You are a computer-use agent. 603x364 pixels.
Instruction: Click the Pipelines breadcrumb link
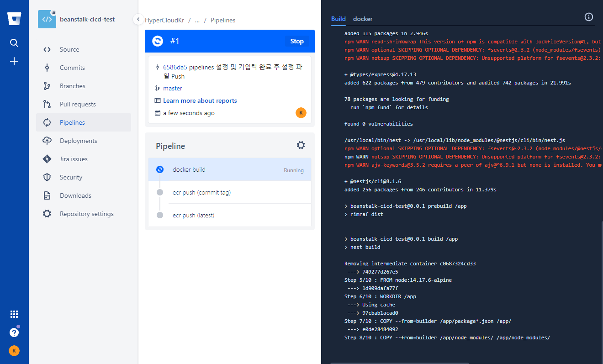coord(223,20)
